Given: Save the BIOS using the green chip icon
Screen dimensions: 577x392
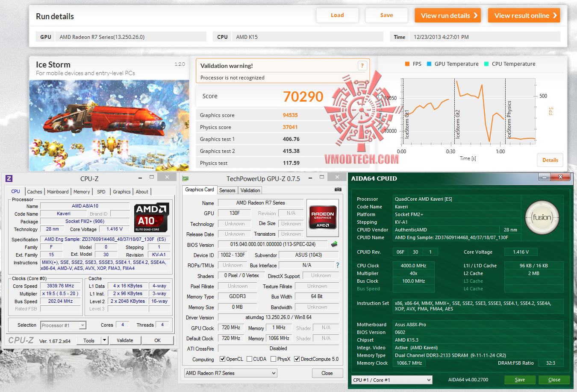Looking at the screenshot, I should click(334, 244).
